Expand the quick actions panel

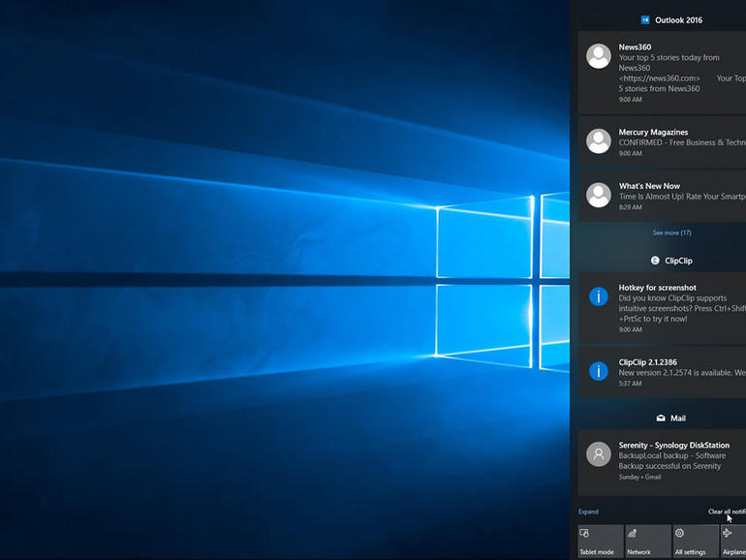pyautogui.click(x=588, y=512)
